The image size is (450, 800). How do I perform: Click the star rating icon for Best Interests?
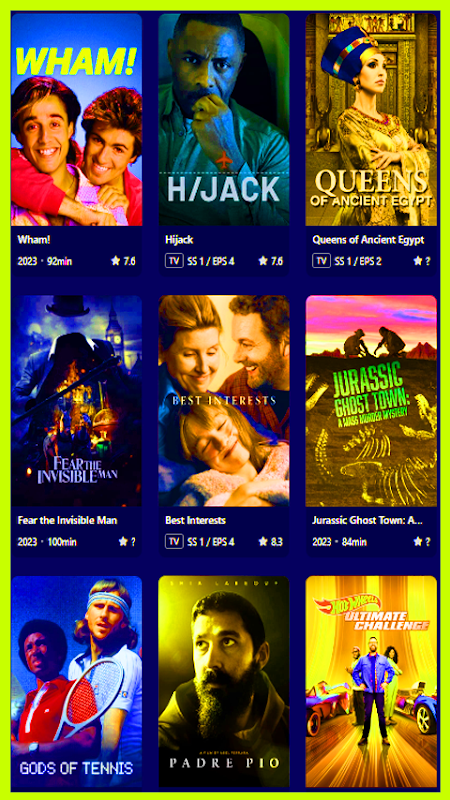[x=263, y=541]
